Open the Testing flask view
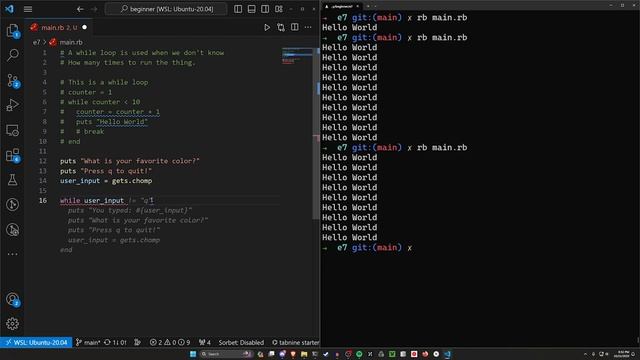 12,180
